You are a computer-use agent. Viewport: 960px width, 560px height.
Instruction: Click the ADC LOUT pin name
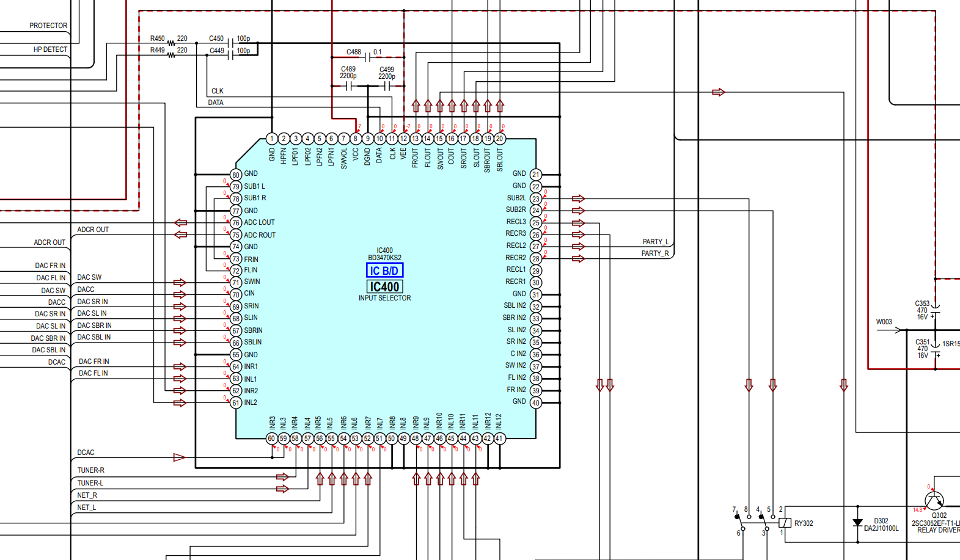pos(260,222)
